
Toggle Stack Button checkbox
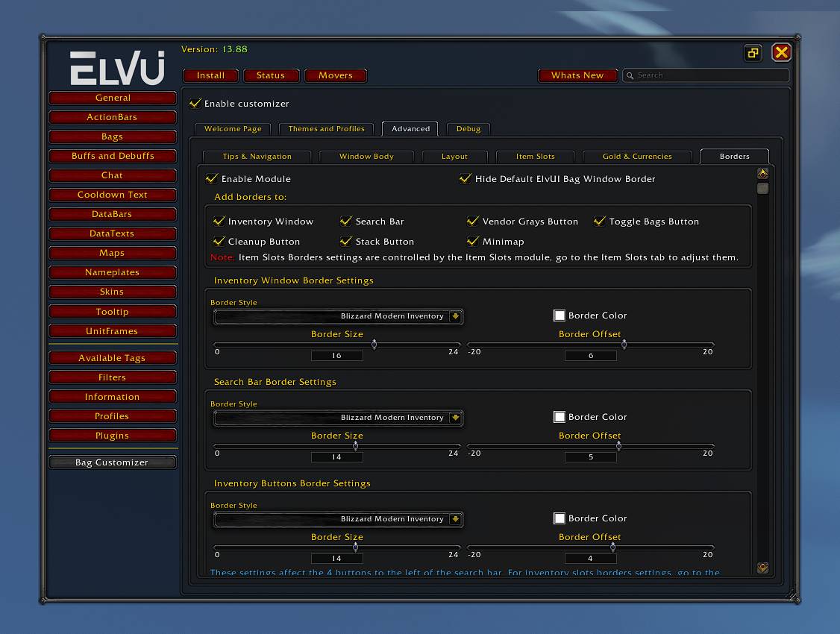click(x=346, y=242)
